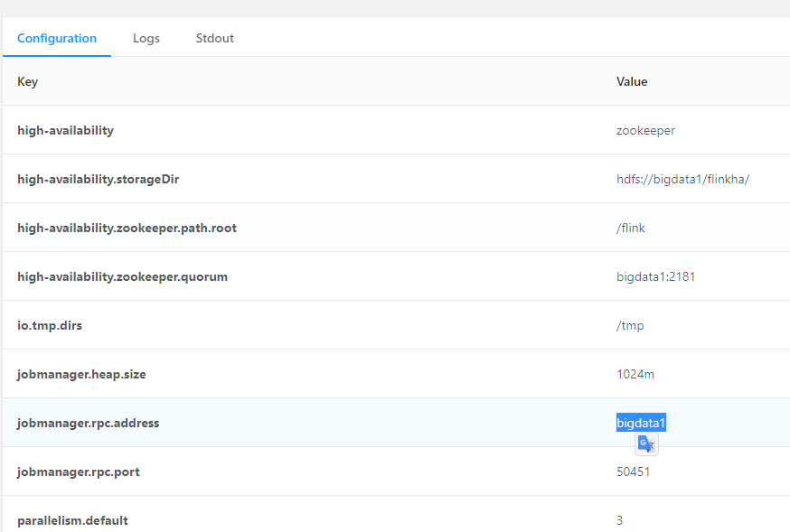This screenshot has height=532, width=790.
Task: Click the bigdata1:2181 quorum value
Action: (x=656, y=276)
